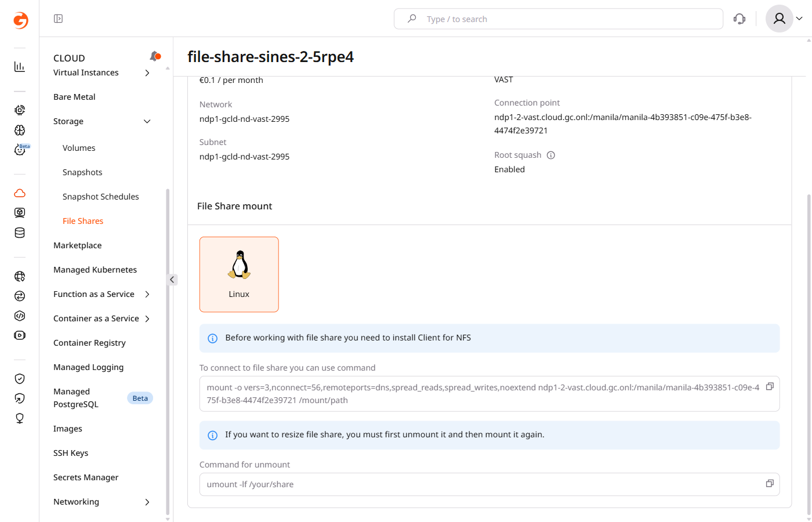Click info icon beside NFS client notice
The height and width of the screenshot is (522, 812).
(213, 338)
